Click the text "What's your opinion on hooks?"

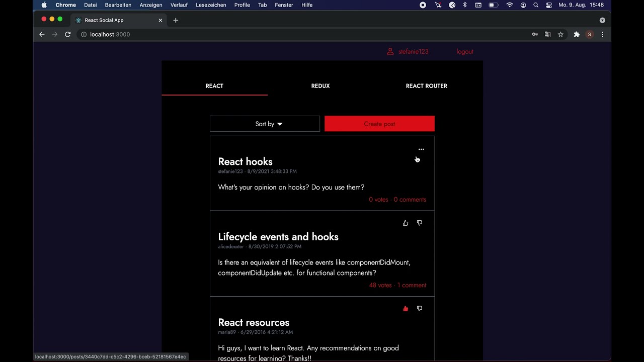coord(264,188)
